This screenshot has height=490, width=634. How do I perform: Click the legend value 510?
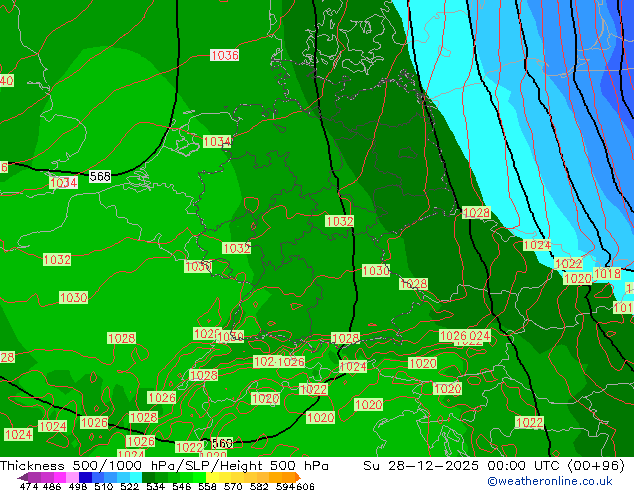(104, 486)
